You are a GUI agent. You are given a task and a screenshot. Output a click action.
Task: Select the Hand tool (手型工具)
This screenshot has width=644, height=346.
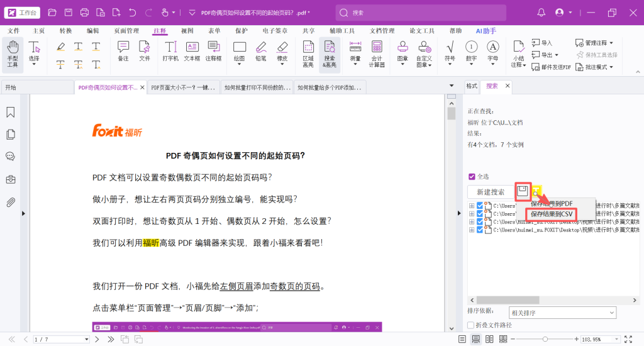tap(13, 55)
